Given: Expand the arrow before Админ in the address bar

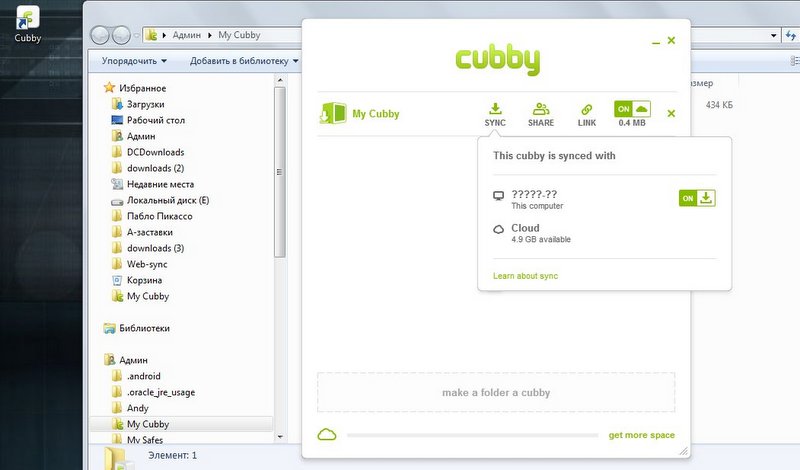Looking at the screenshot, I should (x=164, y=35).
